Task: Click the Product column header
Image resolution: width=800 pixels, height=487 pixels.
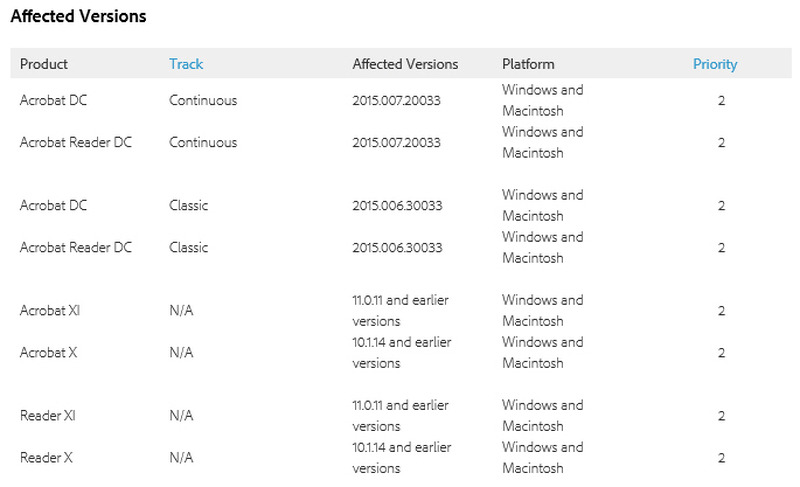Action: [x=44, y=64]
